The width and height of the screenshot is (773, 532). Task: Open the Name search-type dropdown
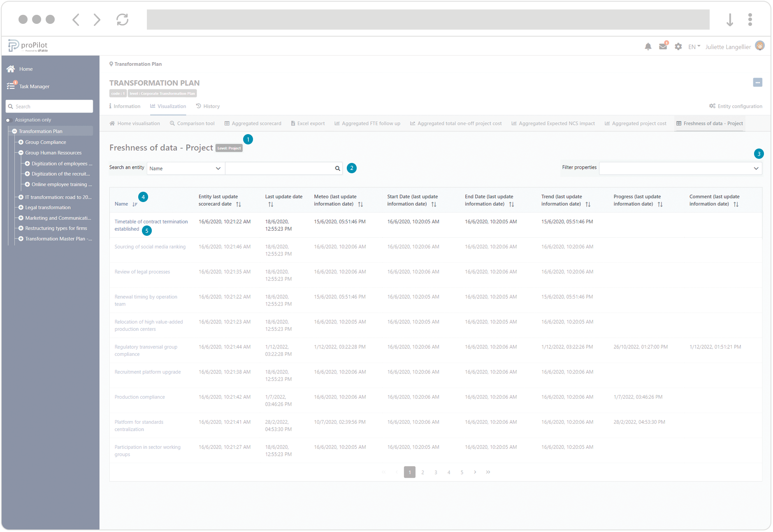(x=185, y=168)
